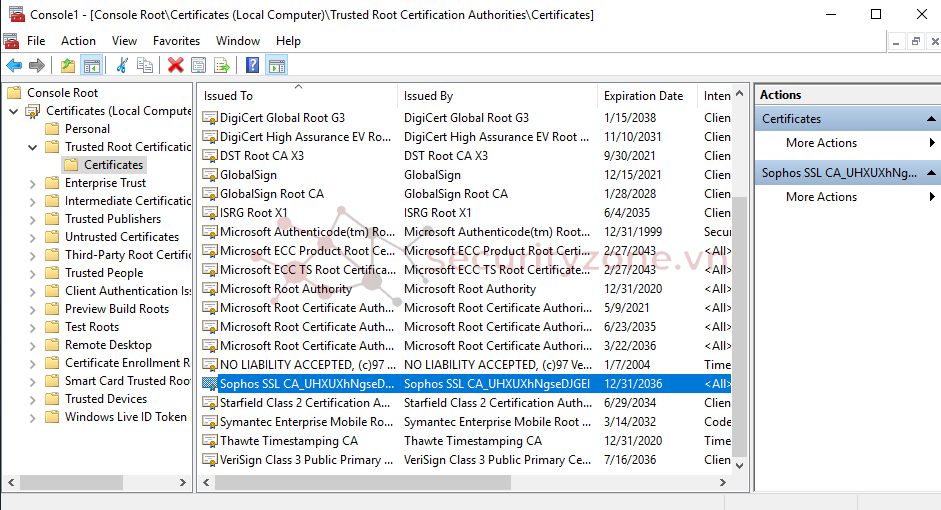
Task: Click the Export List toolbar icon
Action: pyautogui.click(x=222, y=65)
